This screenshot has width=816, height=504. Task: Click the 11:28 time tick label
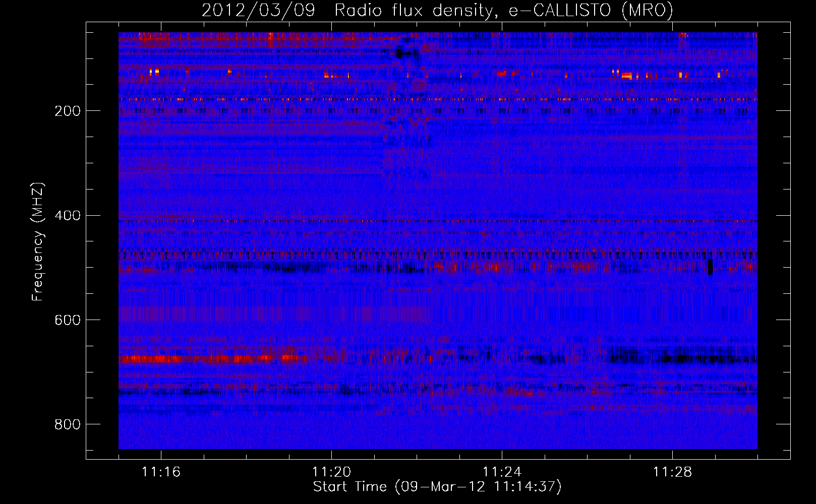click(x=672, y=472)
